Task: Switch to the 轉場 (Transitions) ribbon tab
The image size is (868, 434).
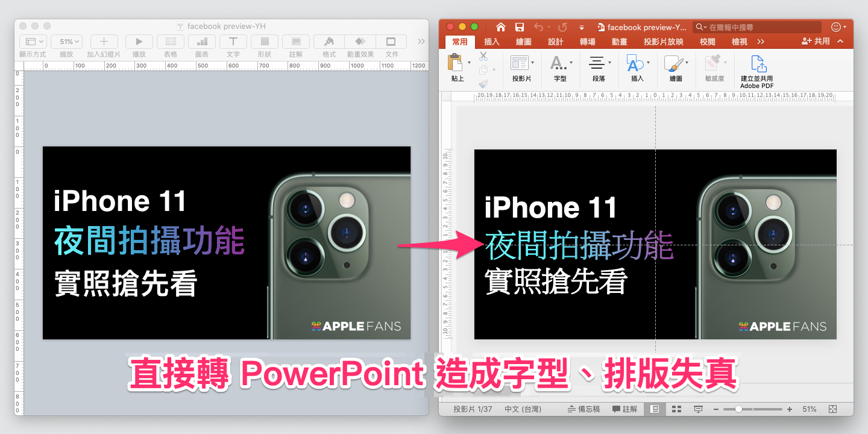Action: pos(588,42)
